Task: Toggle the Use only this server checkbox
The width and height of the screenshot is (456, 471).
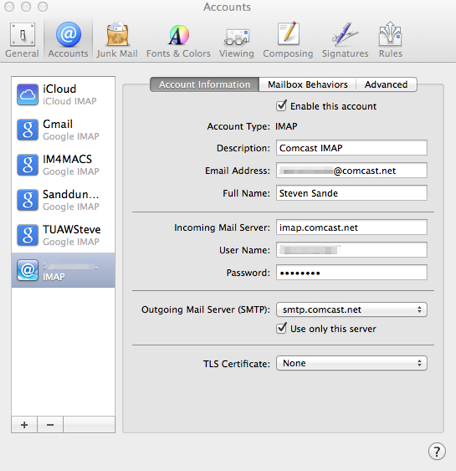Action: pyautogui.click(x=282, y=328)
